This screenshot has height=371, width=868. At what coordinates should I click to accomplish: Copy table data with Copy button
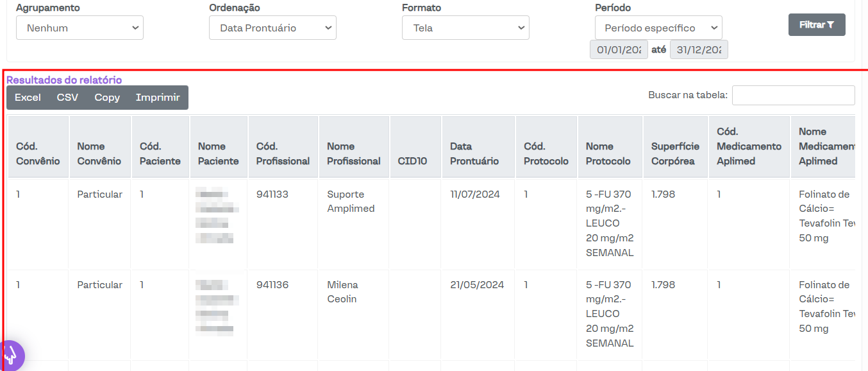[107, 98]
